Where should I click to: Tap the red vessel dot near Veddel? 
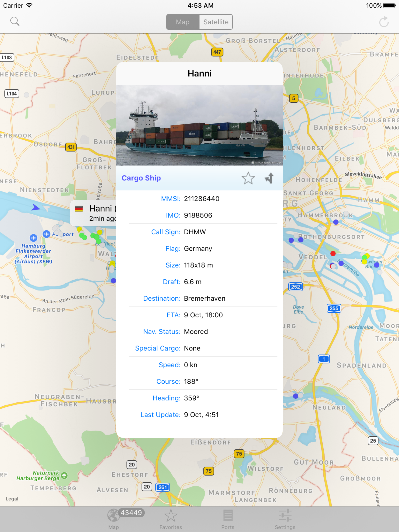click(x=333, y=253)
